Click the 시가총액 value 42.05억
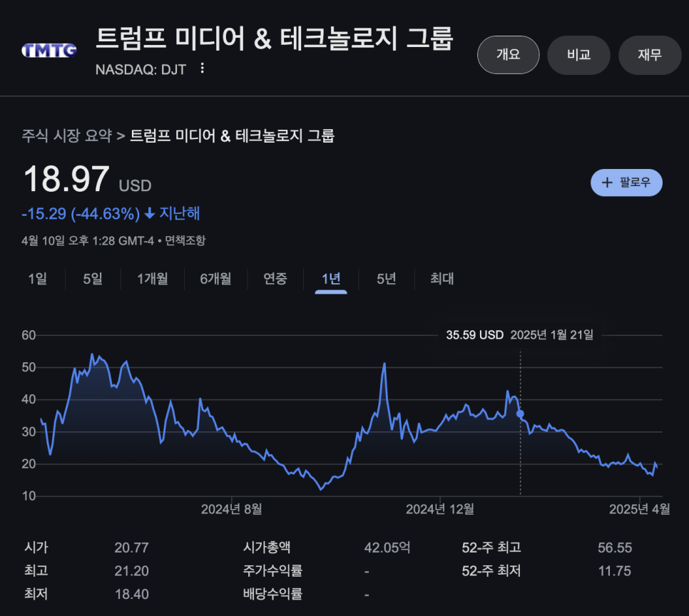 coord(387,548)
